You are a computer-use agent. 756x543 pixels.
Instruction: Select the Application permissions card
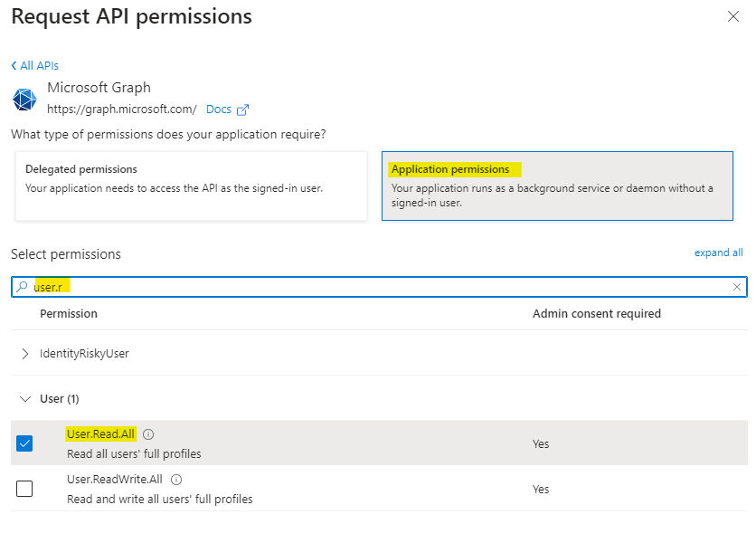557,186
